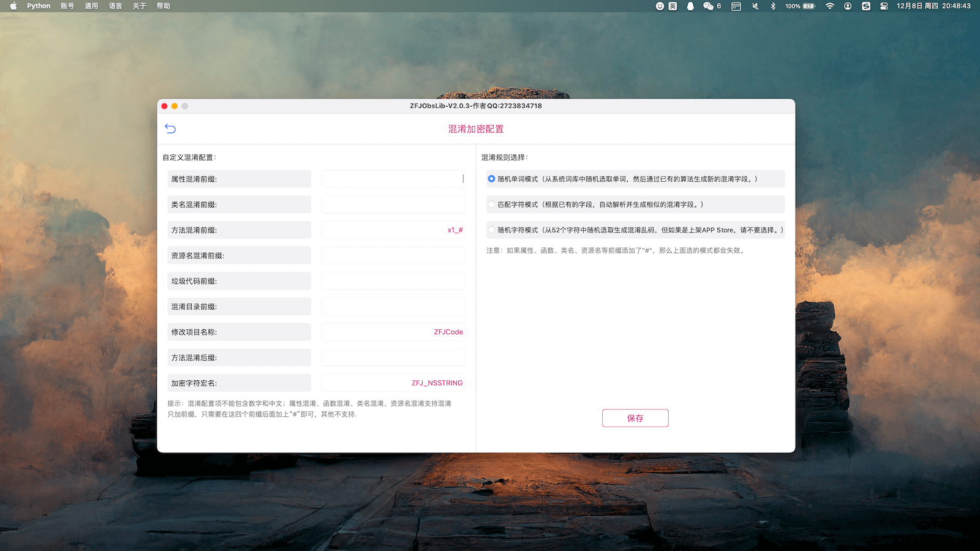Click the date and time in menu bar
This screenshot has width=980, height=551.
(x=933, y=6)
